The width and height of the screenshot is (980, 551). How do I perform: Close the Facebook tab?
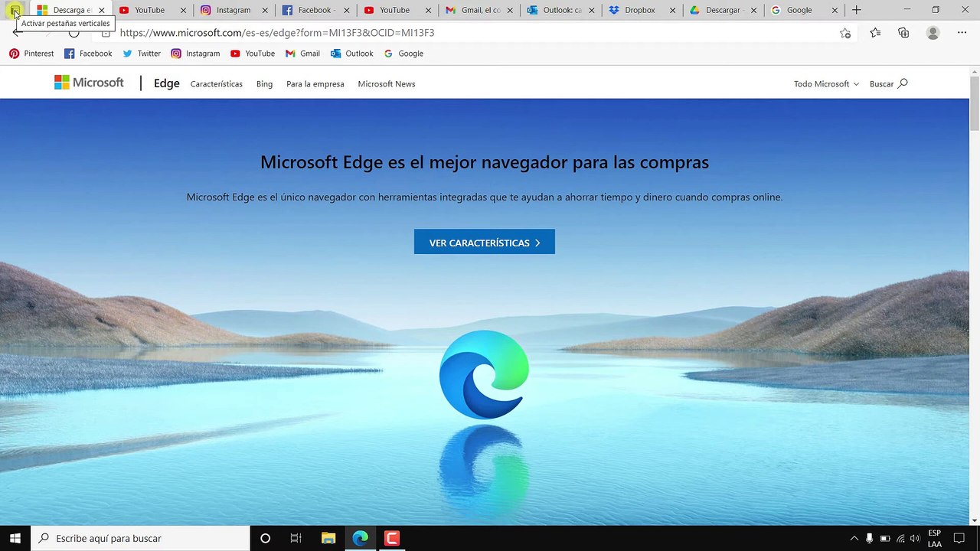coord(347,11)
